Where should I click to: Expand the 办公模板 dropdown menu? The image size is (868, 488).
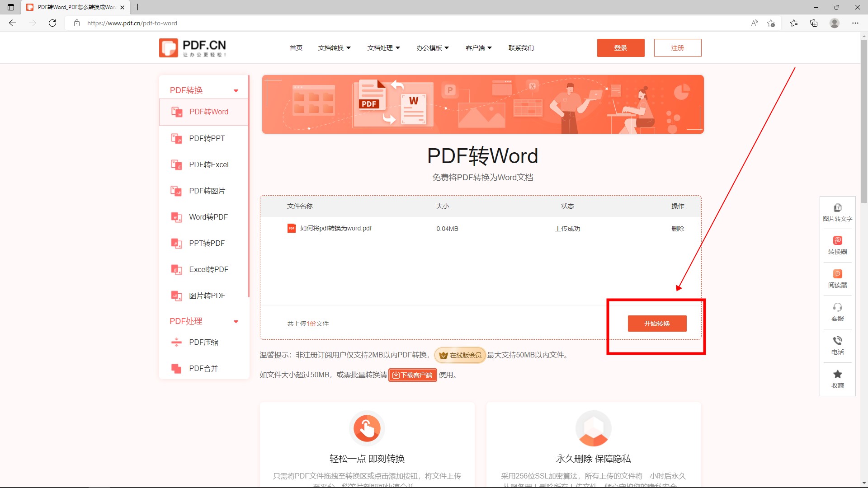pos(433,48)
